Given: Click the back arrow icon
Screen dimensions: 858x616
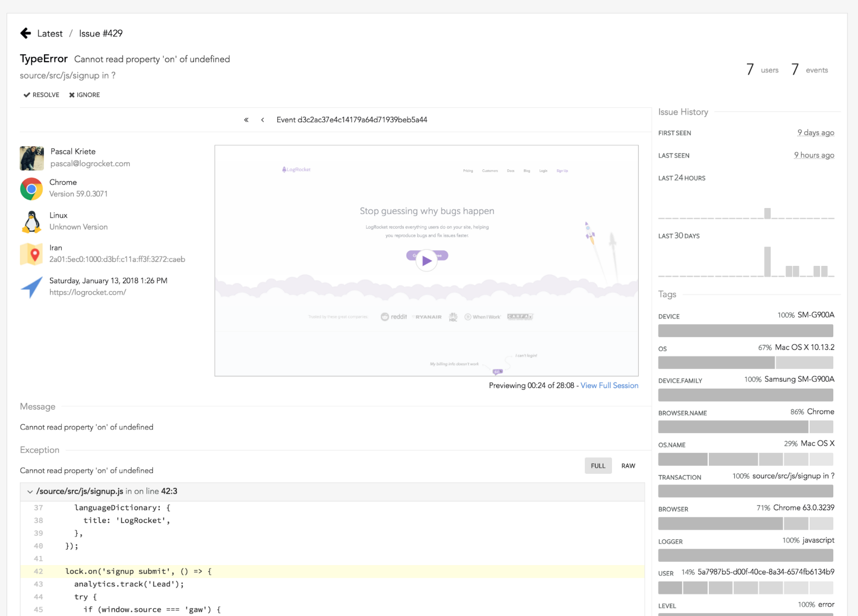Looking at the screenshot, I should tap(26, 33).
